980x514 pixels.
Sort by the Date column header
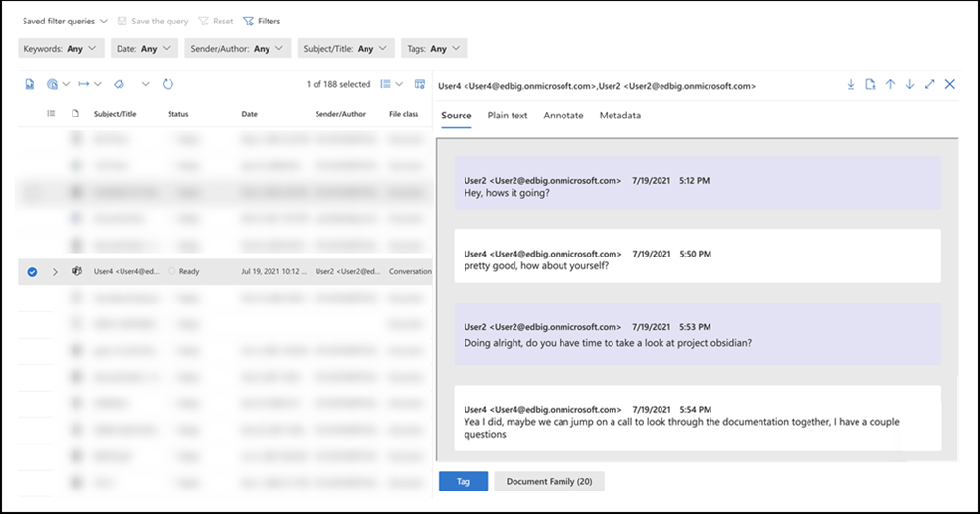pos(249,114)
